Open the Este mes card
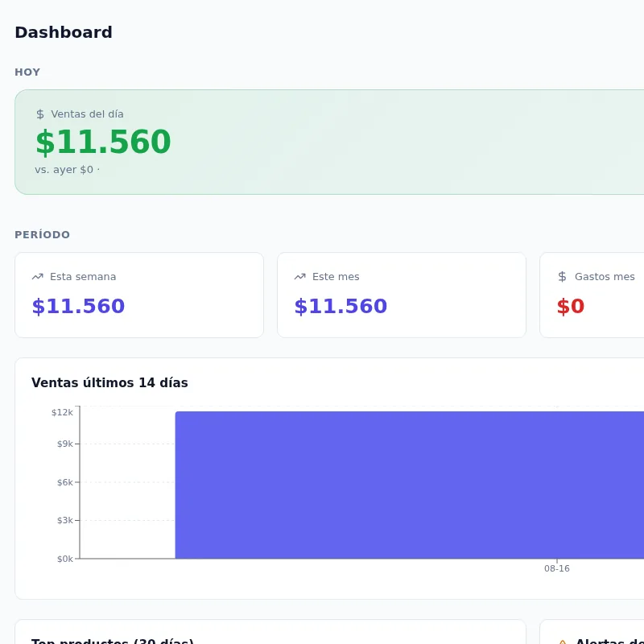Image resolution: width=644 pixels, height=644 pixels. coord(402,295)
